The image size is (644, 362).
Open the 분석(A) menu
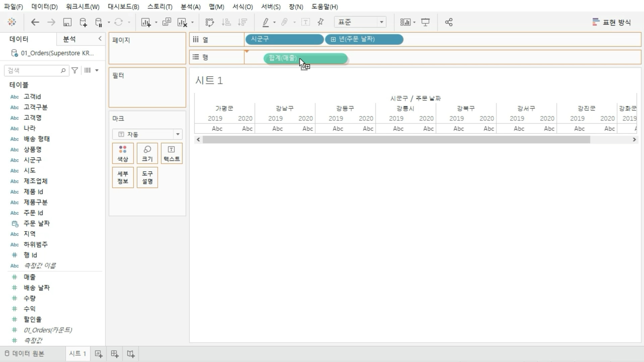190,7
